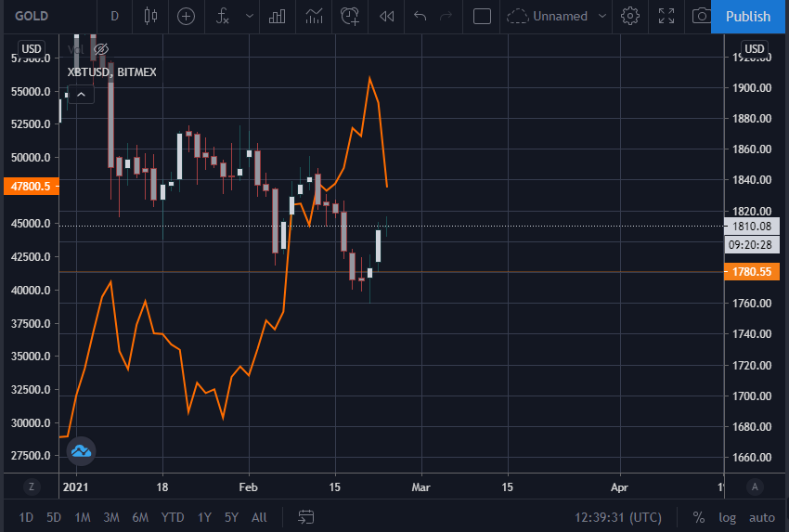Image resolution: width=789 pixels, height=532 pixels.
Task: Open chart settings gear
Action: [630, 16]
